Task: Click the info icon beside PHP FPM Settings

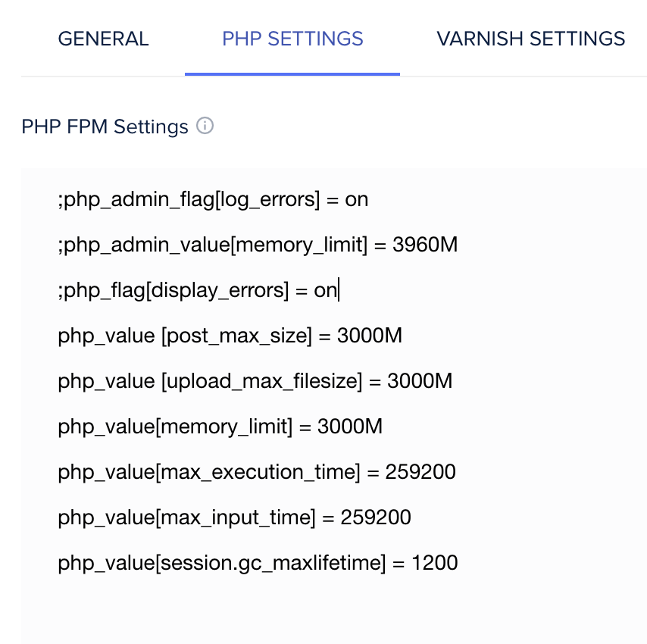Action: click(x=205, y=127)
